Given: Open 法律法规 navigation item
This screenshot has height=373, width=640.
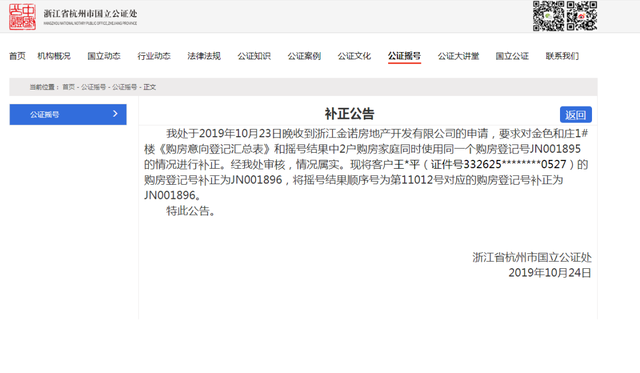Looking at the screenshot, I should click(204, 56).
